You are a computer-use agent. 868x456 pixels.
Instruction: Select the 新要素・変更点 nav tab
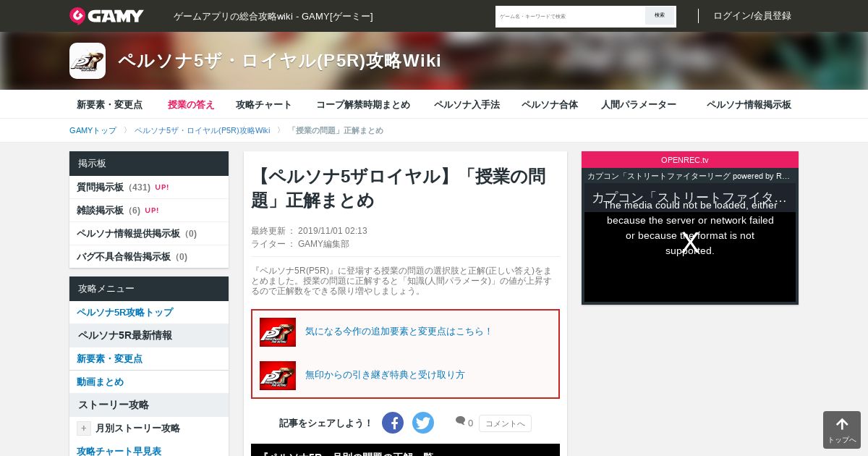tap(110, 104)
